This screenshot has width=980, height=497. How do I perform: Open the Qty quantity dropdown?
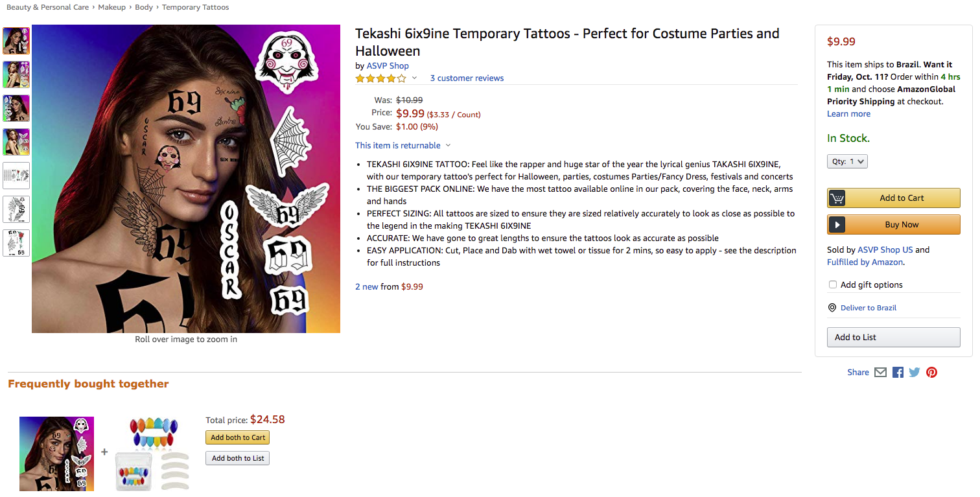pos(847,161)
